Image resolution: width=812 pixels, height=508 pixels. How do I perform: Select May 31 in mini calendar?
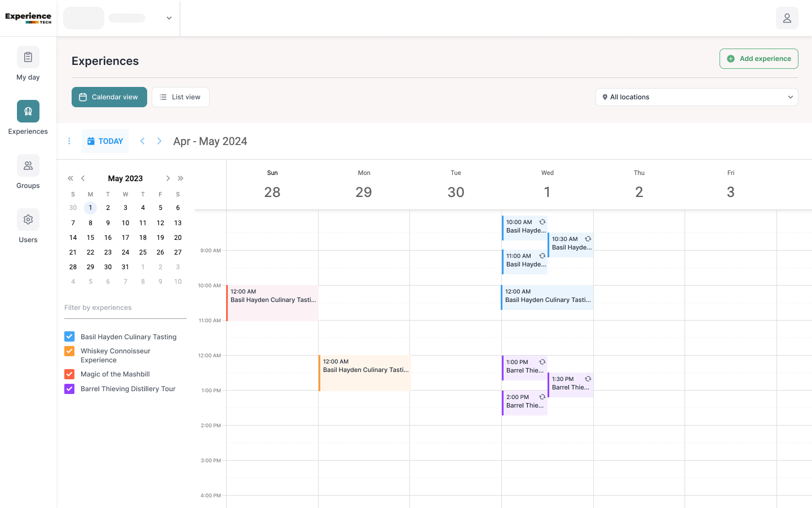(x=125, y=267)
